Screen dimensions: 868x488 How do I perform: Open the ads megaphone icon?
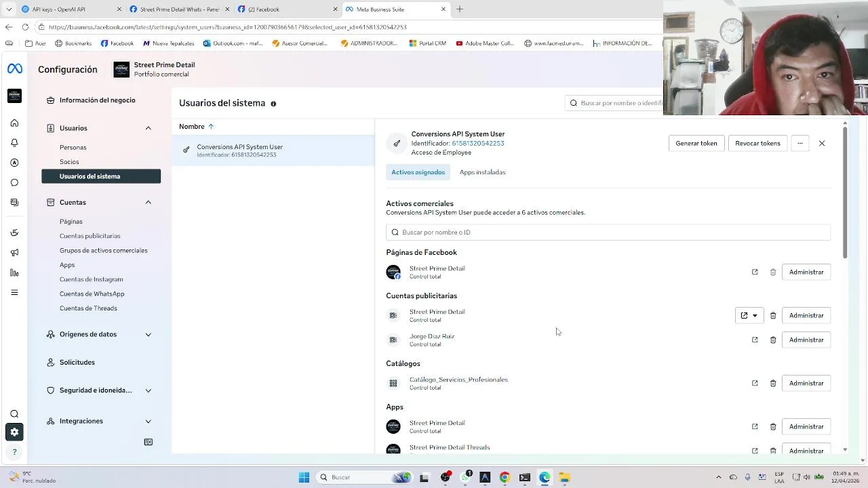(x=14, y=252)
